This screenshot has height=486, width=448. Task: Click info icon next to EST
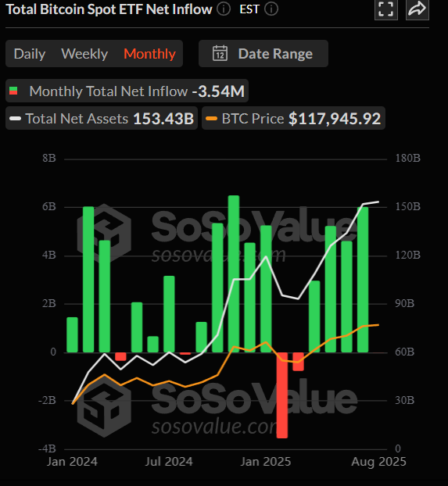click(x=271, y=9)
